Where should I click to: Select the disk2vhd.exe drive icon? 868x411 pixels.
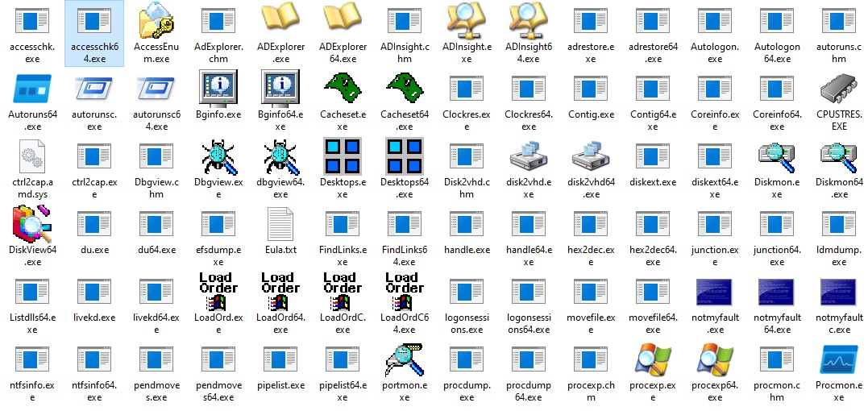click(529, 156)
